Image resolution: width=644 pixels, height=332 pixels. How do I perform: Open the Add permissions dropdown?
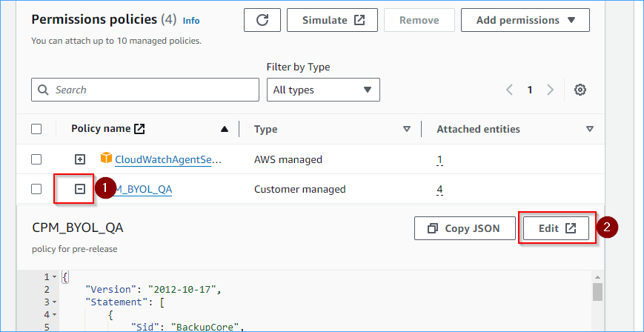coord(525,20)
